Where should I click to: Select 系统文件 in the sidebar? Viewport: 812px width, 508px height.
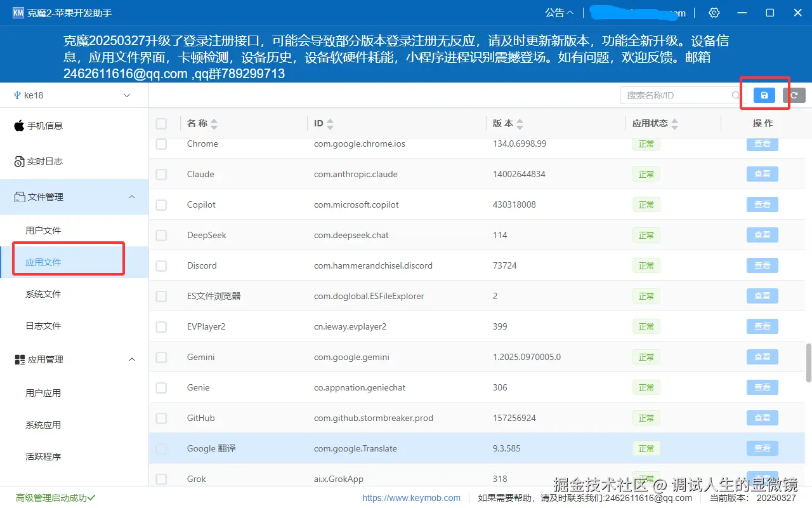[x=74, y=294]
